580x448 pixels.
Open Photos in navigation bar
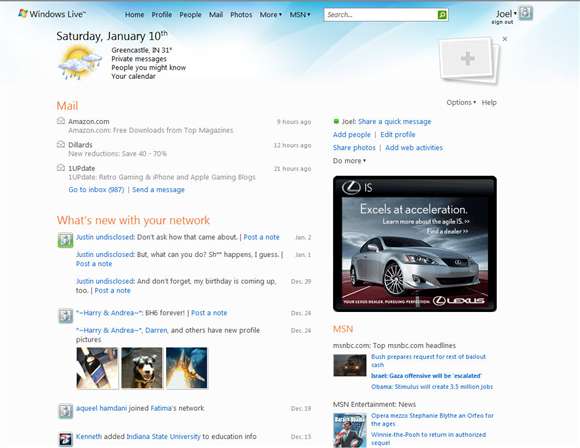click(x=241, y=15)
